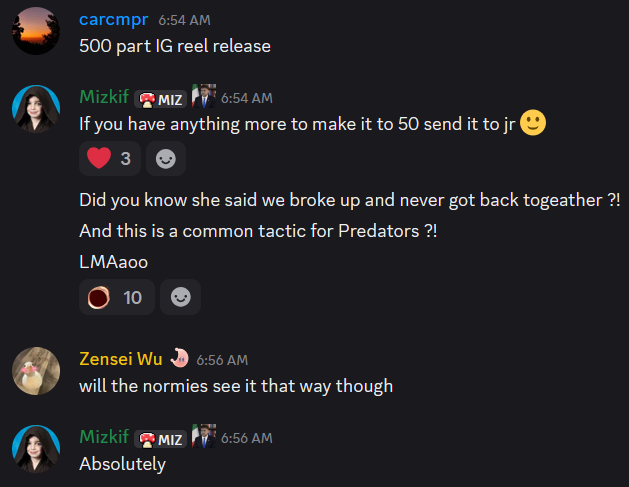The height and width of the screenshot is (487, 629).
Task: Click the smiley emoji after 'send it to jr'
Action: [x=533, y=123]
